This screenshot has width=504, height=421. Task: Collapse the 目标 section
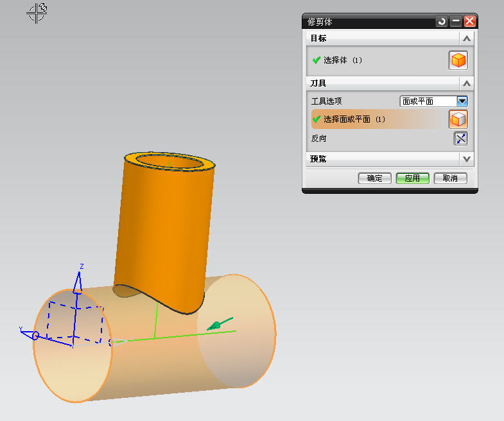467,39
